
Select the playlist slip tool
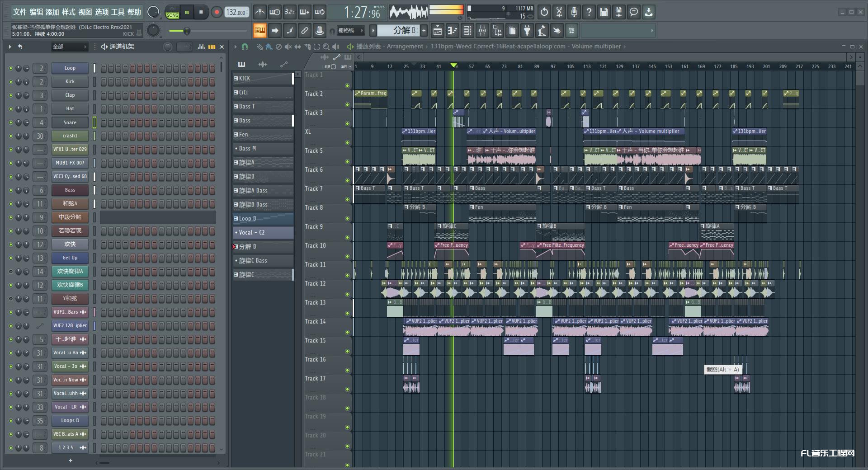click(x=297, y=47)
